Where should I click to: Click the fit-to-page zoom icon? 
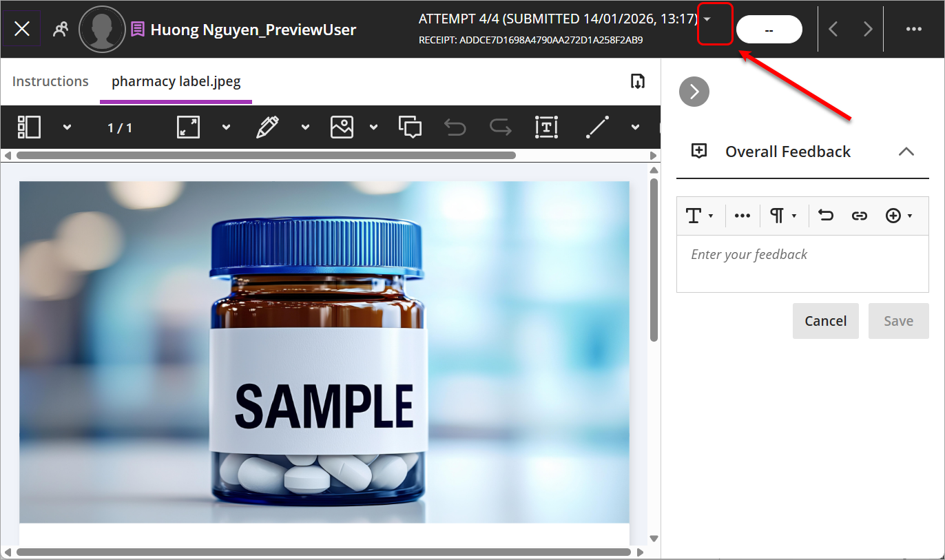[188, 127]
